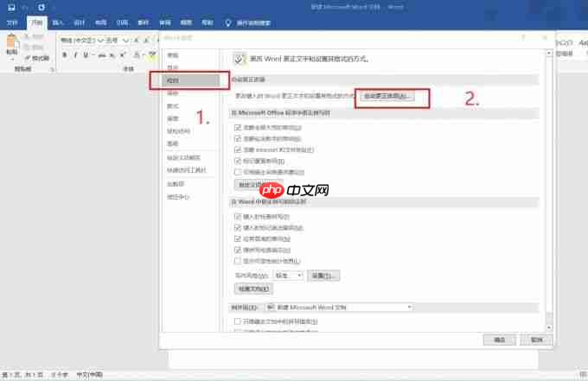This screenshot has height=381, width=588.
Task: Open the File (文件) ribbon tab
Action: click(12, 22)
